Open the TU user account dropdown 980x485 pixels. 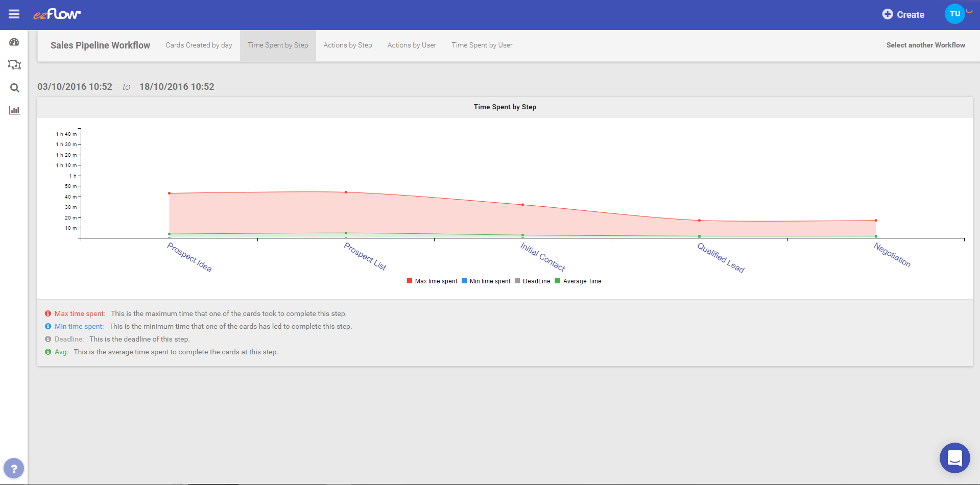[x=954, y=14]
